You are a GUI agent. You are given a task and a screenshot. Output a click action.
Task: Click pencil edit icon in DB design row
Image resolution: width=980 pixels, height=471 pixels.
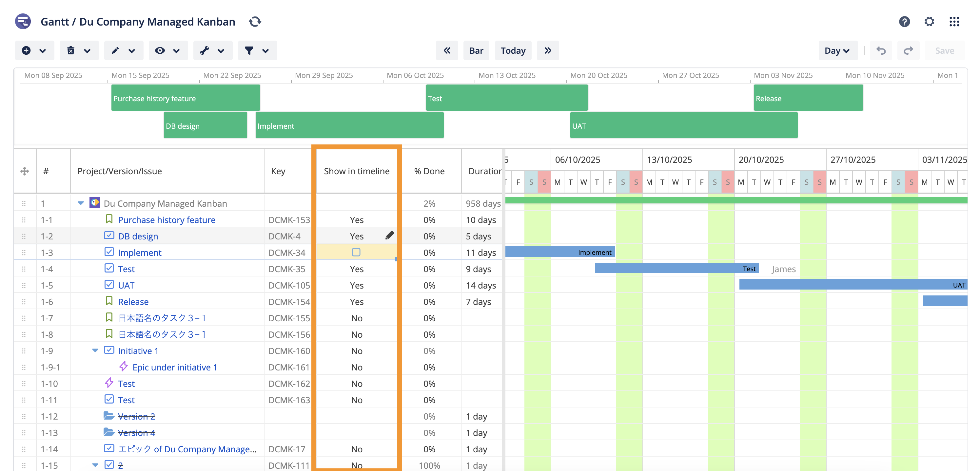[389, 236]
